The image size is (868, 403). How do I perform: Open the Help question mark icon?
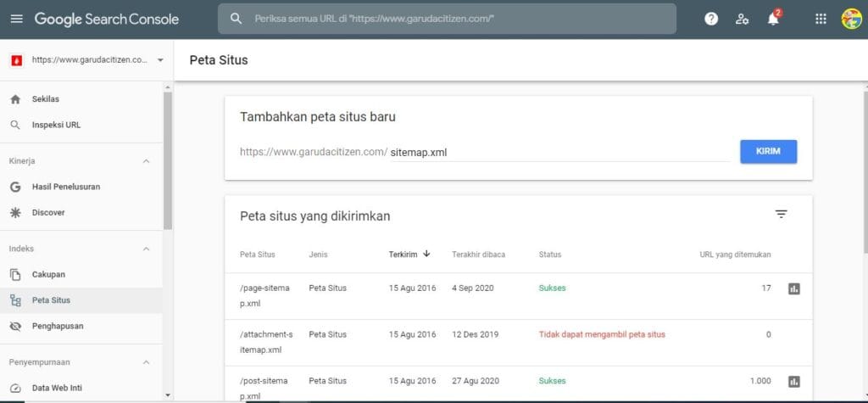click(711, 19)
